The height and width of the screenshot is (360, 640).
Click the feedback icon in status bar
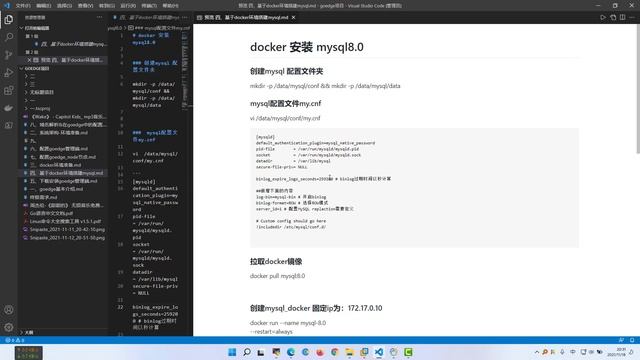[621, 340]
